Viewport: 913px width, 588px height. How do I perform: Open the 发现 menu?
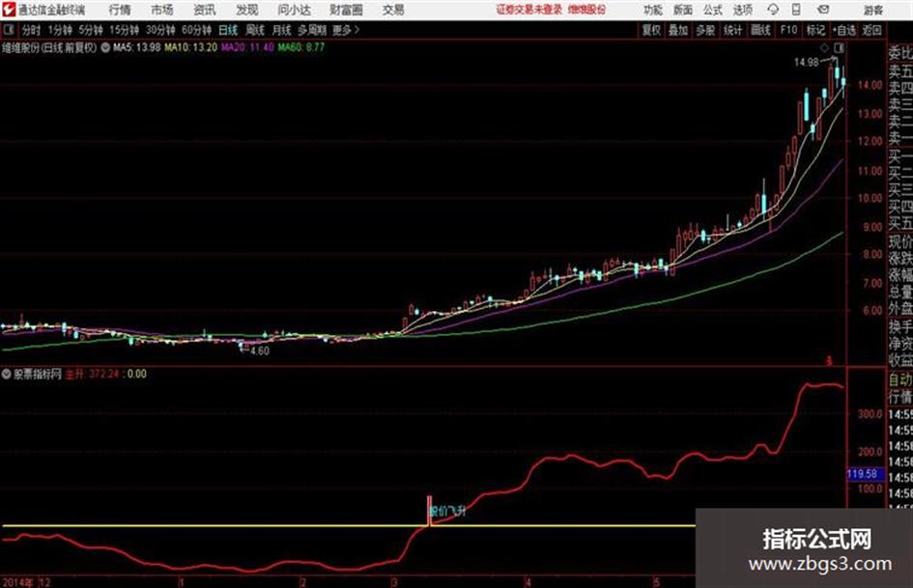247,10
